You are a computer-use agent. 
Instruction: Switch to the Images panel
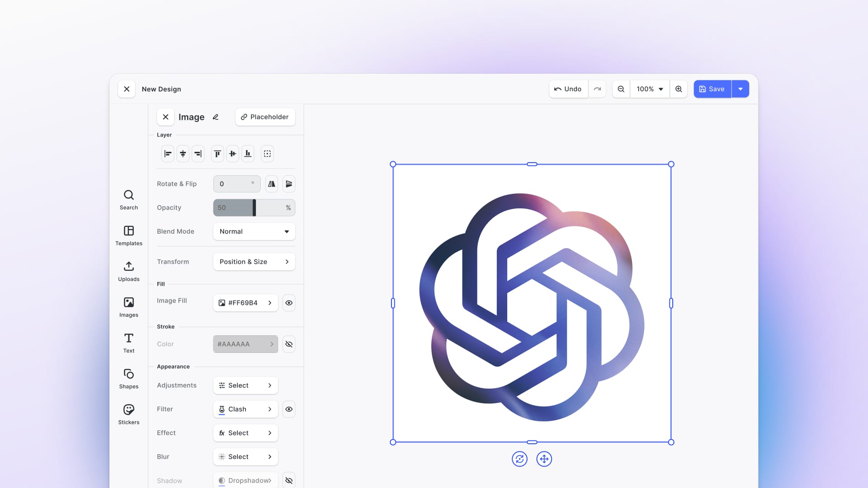point(128,307)
